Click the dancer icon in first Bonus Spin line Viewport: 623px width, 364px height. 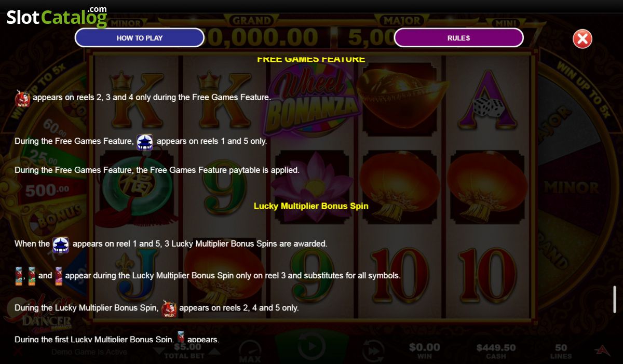pyautogui.click(x=181, y=336)
